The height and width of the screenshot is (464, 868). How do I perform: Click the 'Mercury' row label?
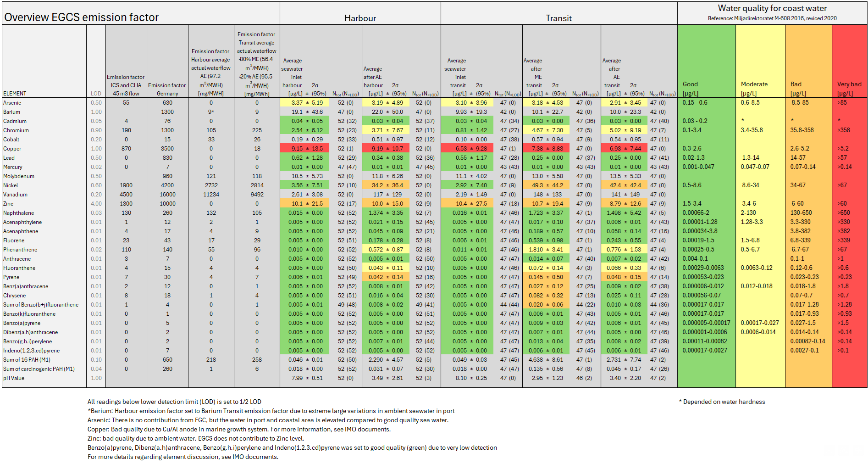tap(13, 167)
